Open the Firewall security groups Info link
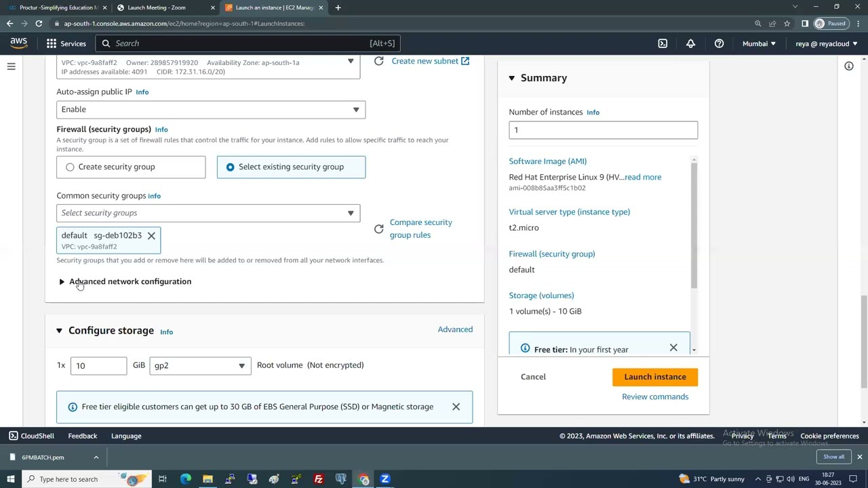The image size is (868, 488). pyautogui.click(x=161, y=129)
